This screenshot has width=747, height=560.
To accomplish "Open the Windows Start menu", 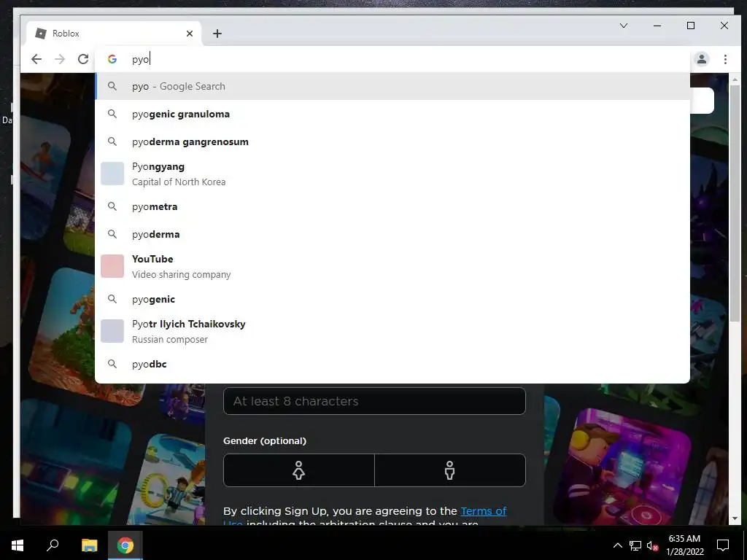I will click(18, 545).
